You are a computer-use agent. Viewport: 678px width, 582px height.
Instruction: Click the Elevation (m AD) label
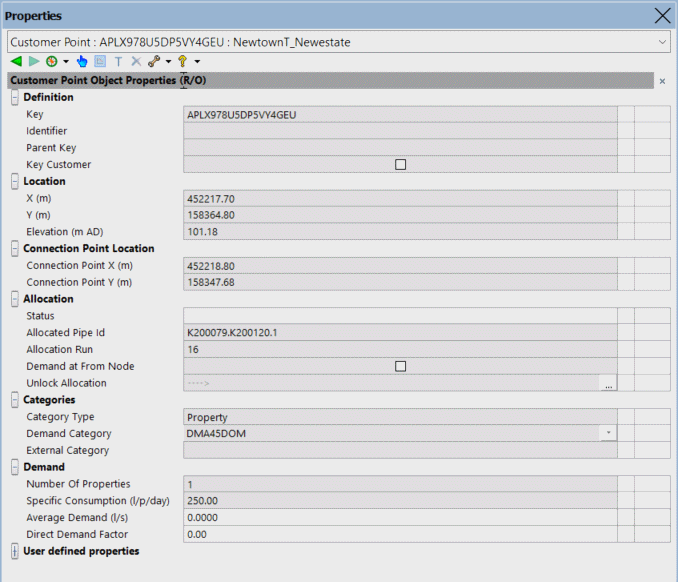[64, 232]
